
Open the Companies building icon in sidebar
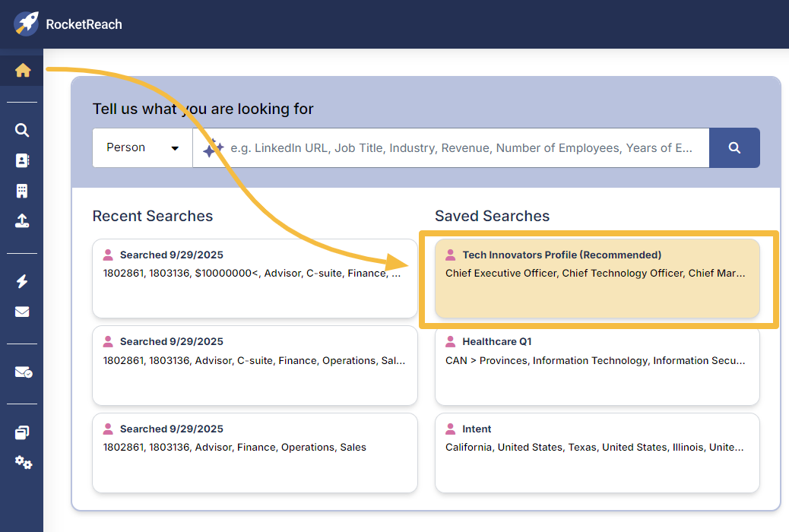[22, 191]
